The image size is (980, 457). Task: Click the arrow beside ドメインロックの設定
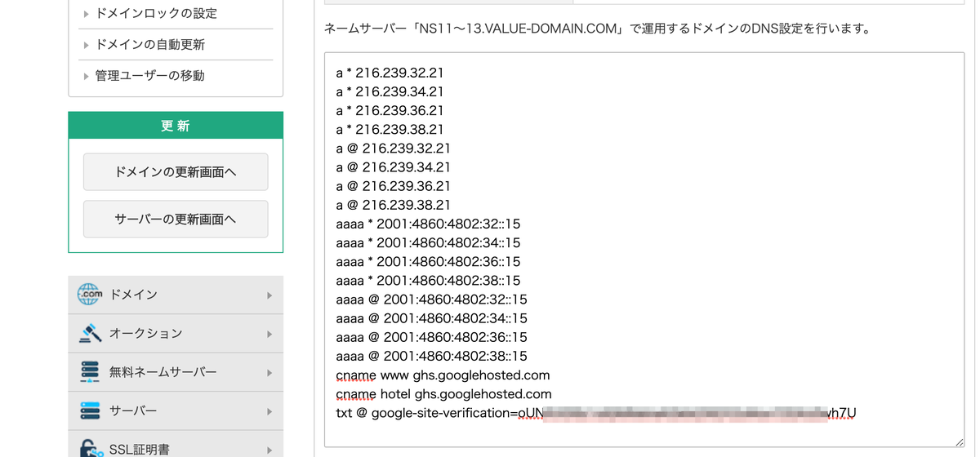pos(87,14)
